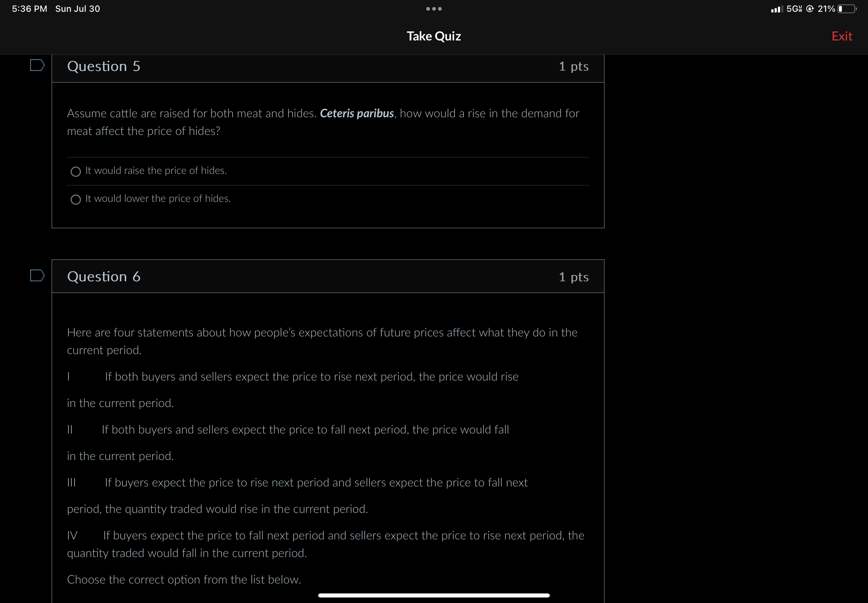Tap the Take Quiz title

click(x=433, y=36)
